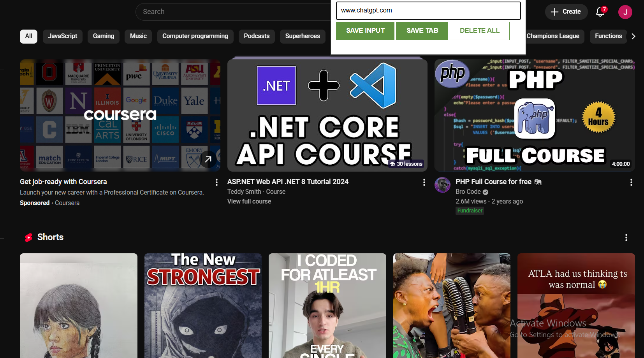Open options menu for the ASP.NET tutorial video
The width and height of the screenshot is (644, 358).
click(424, 182)
